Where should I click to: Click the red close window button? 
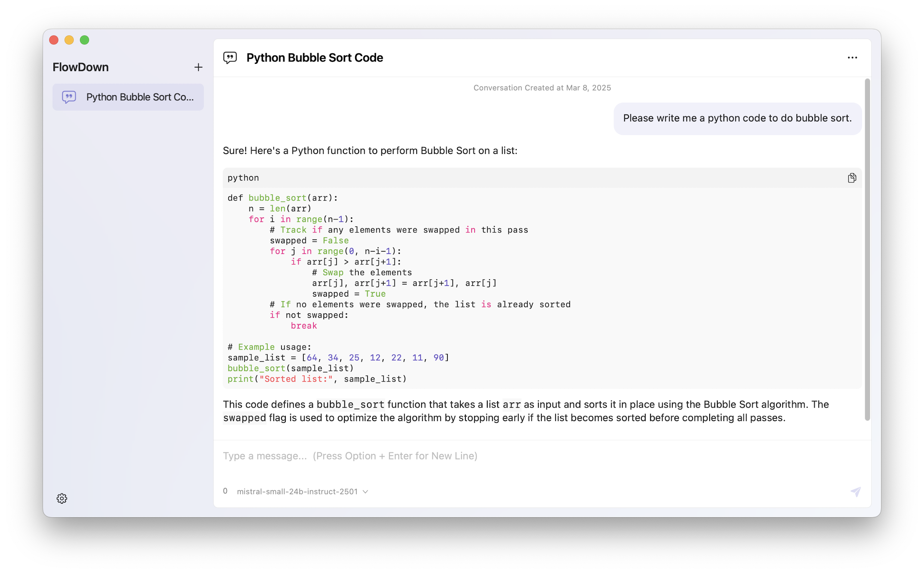point(54,40)
